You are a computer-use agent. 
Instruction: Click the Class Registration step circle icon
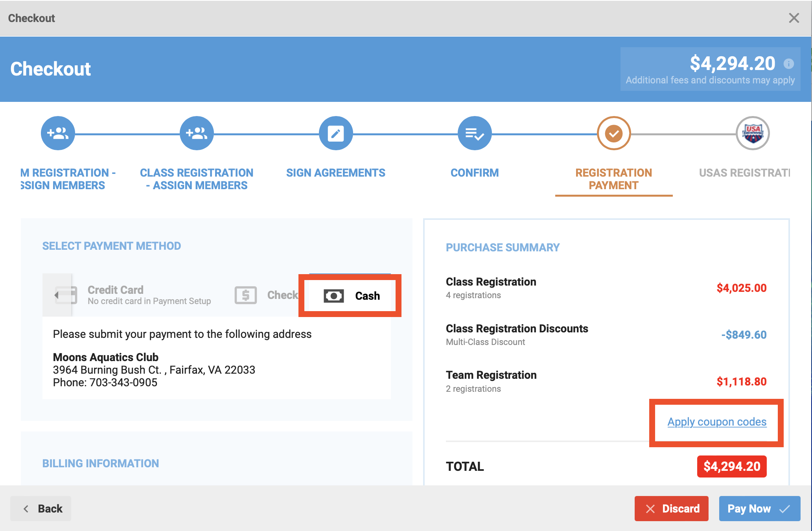tap(197, 133)
